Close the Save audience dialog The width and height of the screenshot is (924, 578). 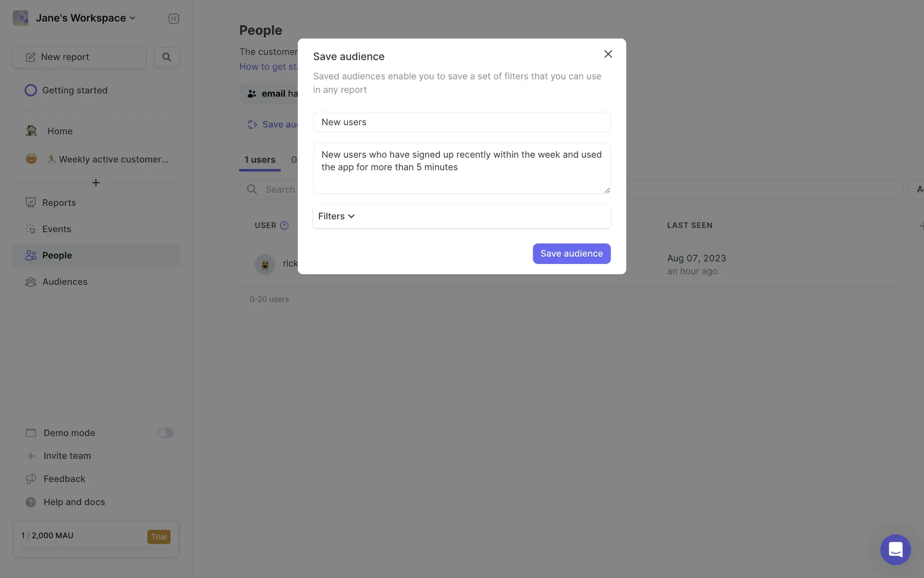tap(608, 54)
